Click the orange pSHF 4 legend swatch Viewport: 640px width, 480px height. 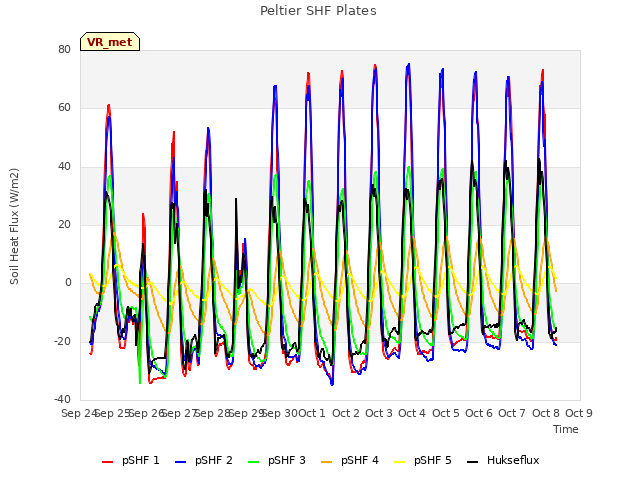(327, 462)
